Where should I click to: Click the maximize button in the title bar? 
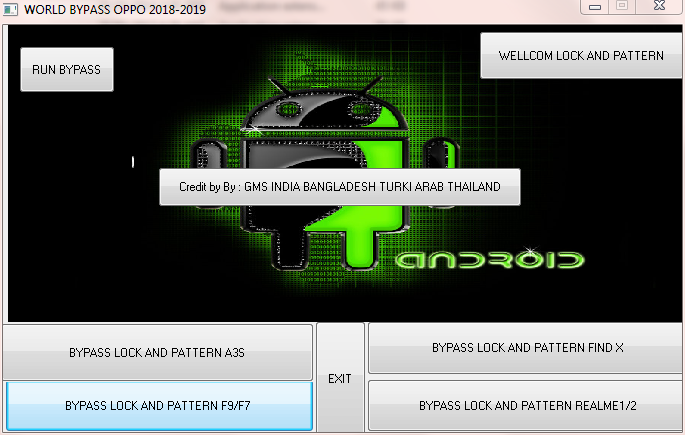(x=622, y=6)
